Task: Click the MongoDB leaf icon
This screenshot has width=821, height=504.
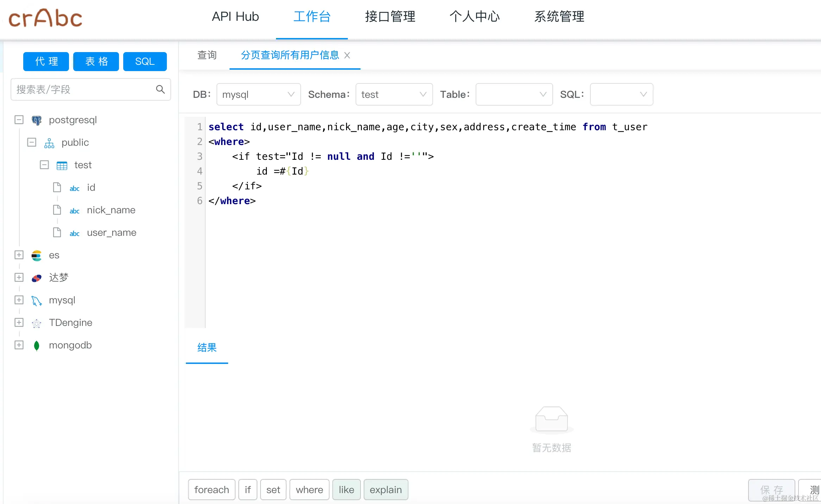Action: tap(37, 346)
